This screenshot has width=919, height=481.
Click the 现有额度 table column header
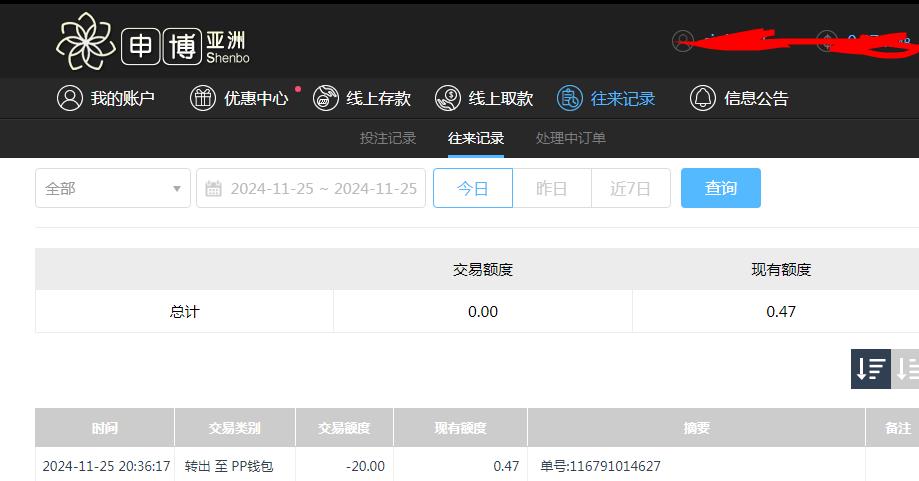(461, 428)
